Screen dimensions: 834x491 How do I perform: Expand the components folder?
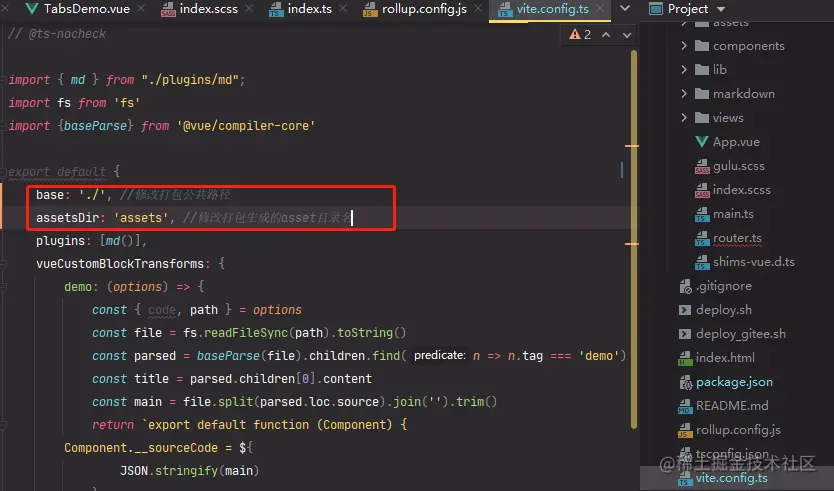pyautogui.click(x=684, y=46)
